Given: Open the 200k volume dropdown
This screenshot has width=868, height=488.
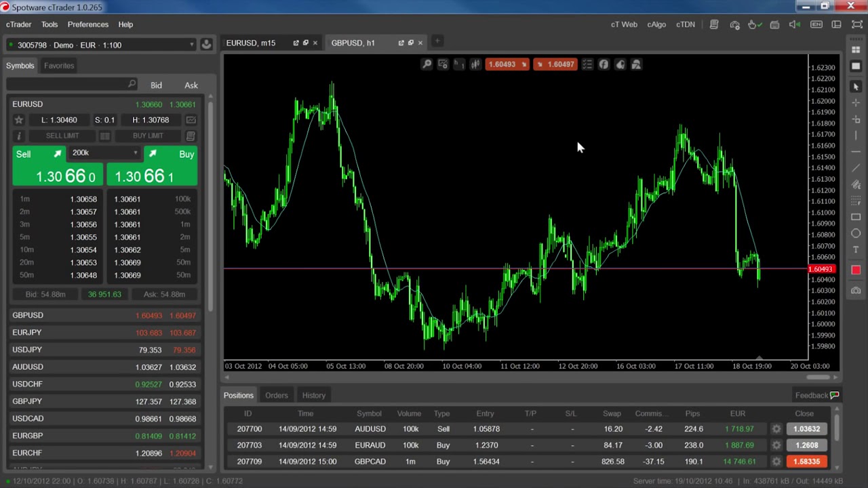Looking at the screenshot, I should click(104, 153).
